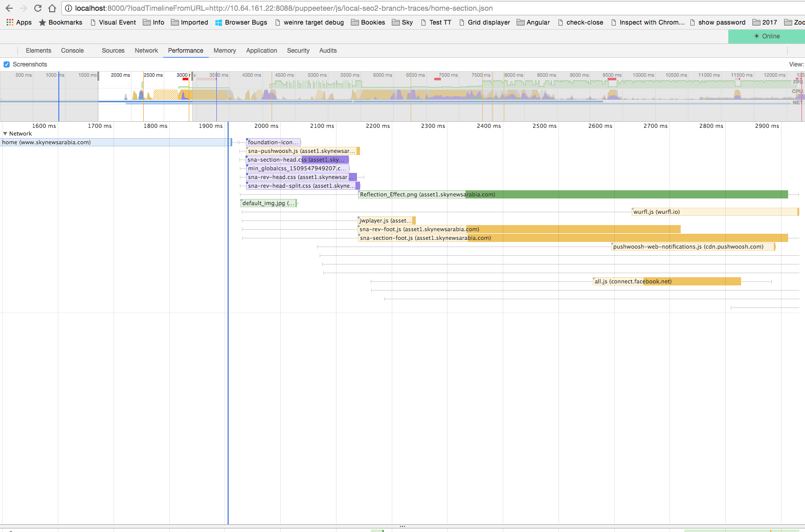Viewport: 805px width, 532px height.
Task: Click the 2000 ms mark in overview
Action: pos(121,75)
